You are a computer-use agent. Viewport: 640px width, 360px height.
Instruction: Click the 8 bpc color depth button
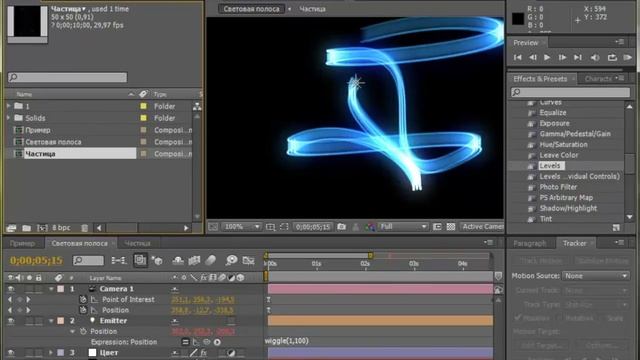pos(61,228)
